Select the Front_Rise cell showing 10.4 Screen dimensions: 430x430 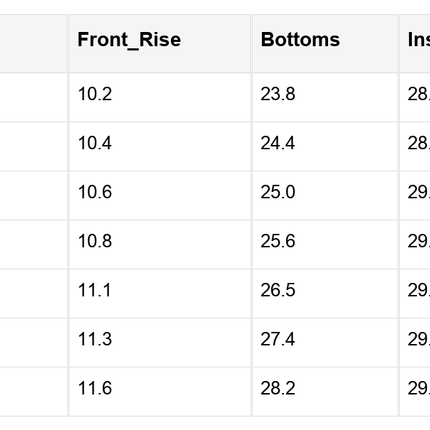click(x=160, y=146)
